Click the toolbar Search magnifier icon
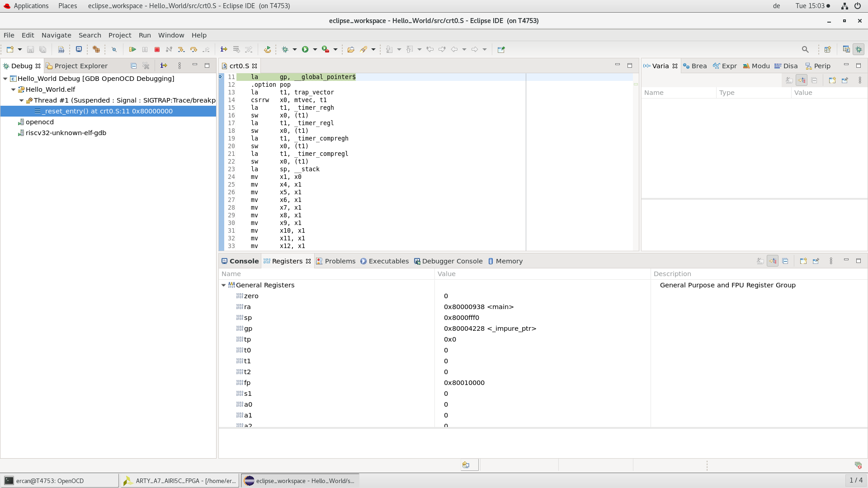The height and width of the screenshot is (488, 868). pos(805,49)
